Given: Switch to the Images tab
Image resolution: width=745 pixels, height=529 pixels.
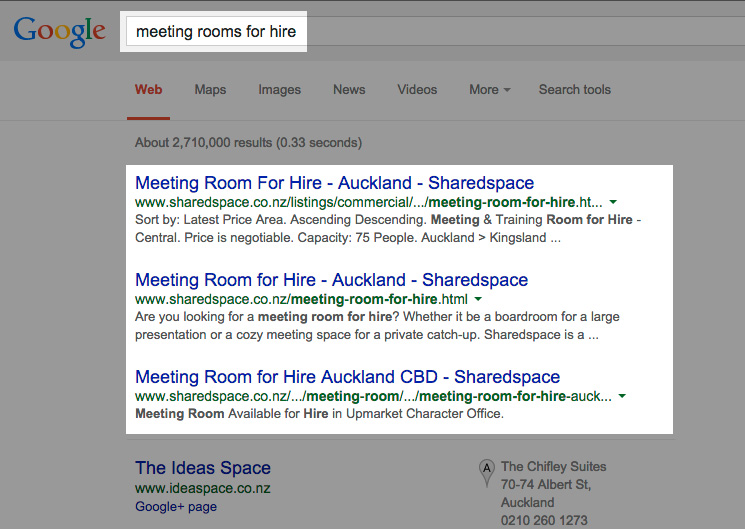Looking at the screenshot, I should pos(279,89).
